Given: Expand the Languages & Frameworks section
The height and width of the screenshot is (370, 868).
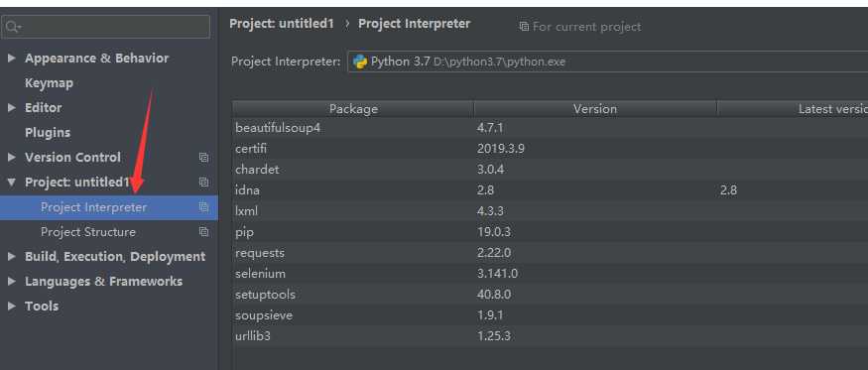Looking at the screenshot, I should coord(12,282).
